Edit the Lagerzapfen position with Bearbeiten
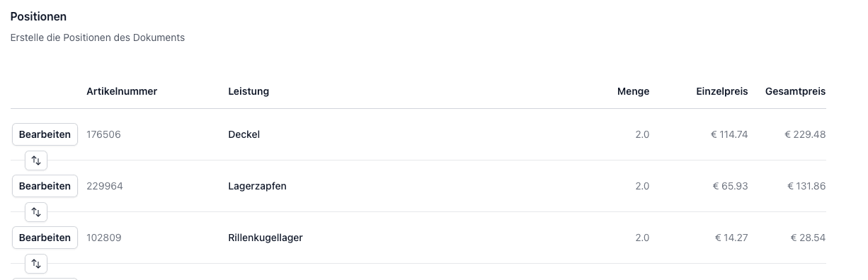 click(45, 186)
